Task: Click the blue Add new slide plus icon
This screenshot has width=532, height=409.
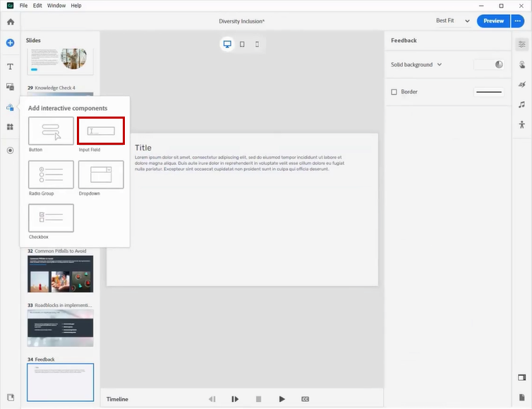Action: (x=10, y=43)
